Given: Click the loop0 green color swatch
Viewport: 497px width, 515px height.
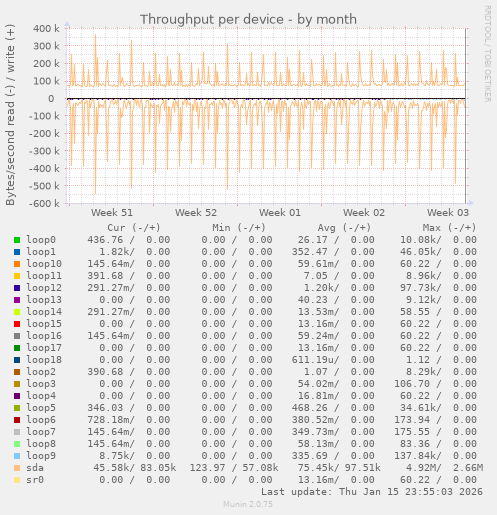Looking at the screenshot, I should (17, 240).
